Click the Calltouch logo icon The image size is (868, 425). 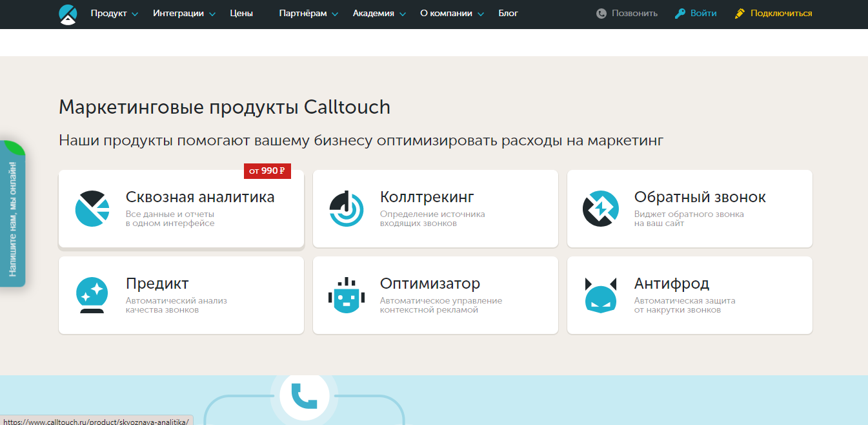point(68,14)
